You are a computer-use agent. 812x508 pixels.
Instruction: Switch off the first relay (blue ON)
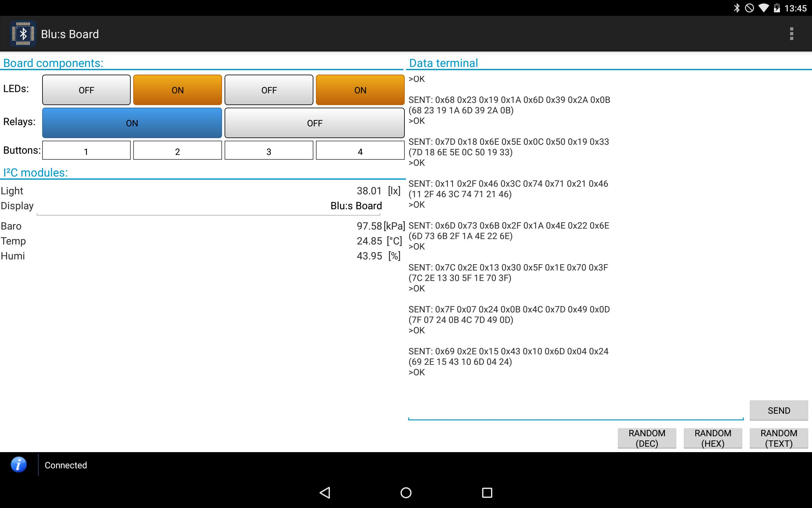pos(132,123)
